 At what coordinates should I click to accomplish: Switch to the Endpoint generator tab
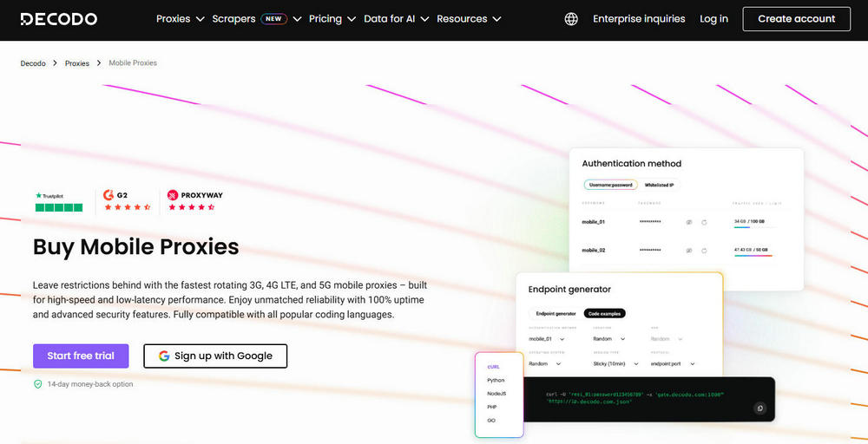pos(556,314)
